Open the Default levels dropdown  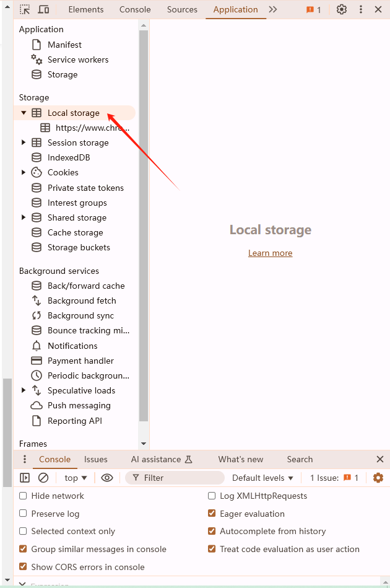pos(262,478)
